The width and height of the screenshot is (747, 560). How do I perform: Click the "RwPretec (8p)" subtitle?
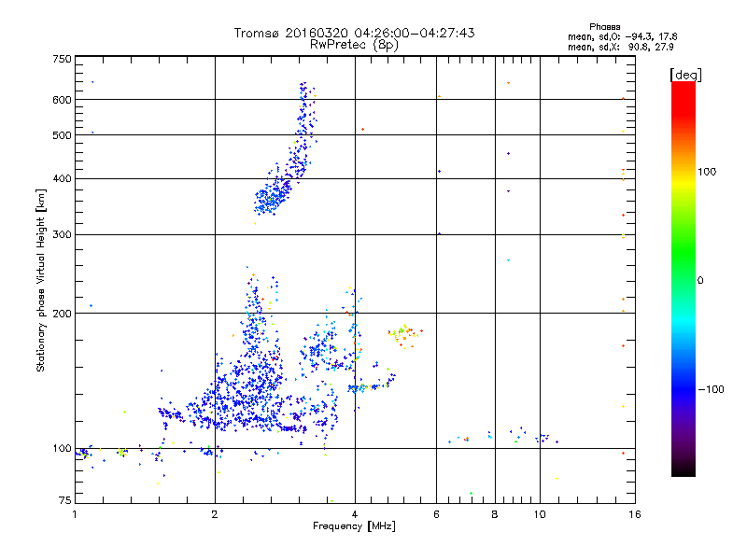click(354, 45)
